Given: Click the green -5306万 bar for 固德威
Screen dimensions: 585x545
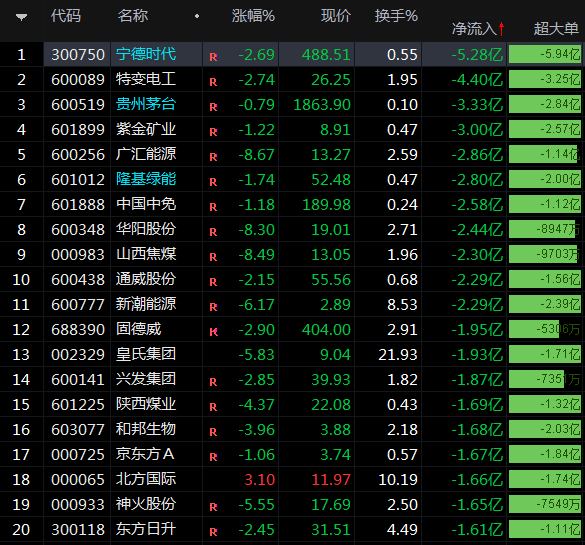Looking at the screenshot, I should click(x=534, y=329).
